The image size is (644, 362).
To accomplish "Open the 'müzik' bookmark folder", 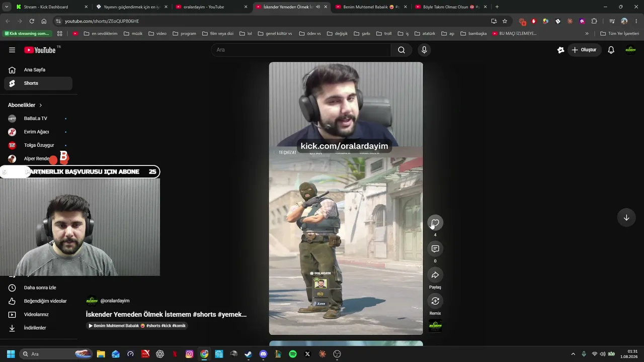I will point(133,34).
